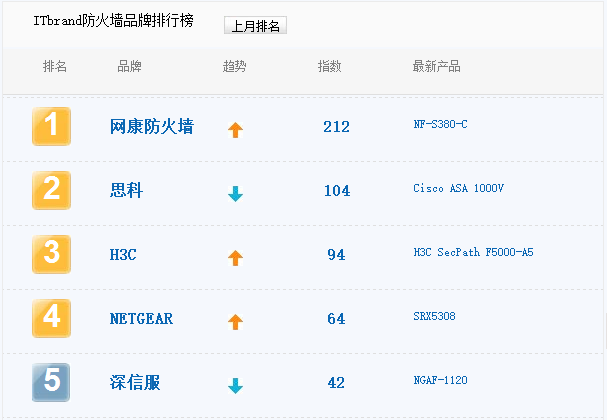Click the index value 212
The height and width of the screenshot is (420, 607).
pyautogui.click(x=336, y=127)
